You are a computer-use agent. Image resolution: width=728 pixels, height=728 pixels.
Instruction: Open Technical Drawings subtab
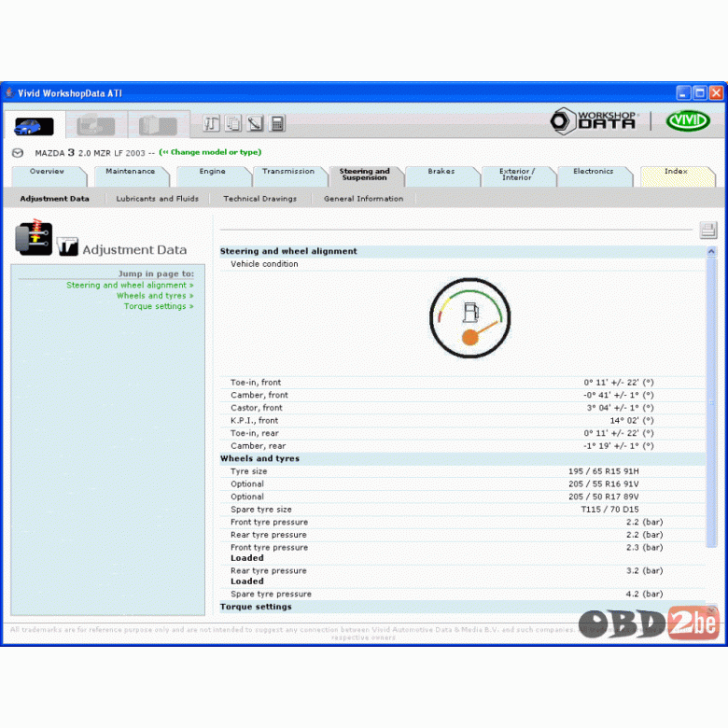(260, 199)
